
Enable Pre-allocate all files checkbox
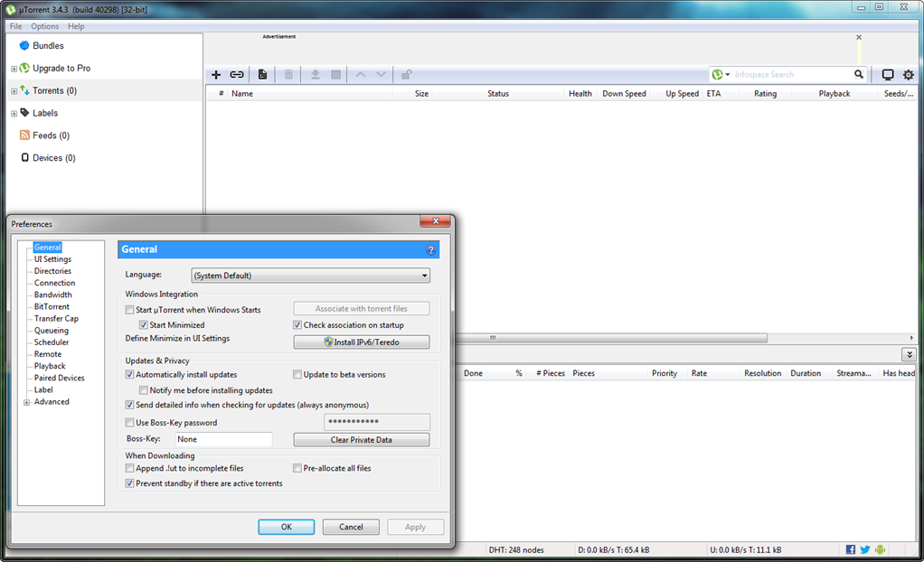click(x=297, y=468)
